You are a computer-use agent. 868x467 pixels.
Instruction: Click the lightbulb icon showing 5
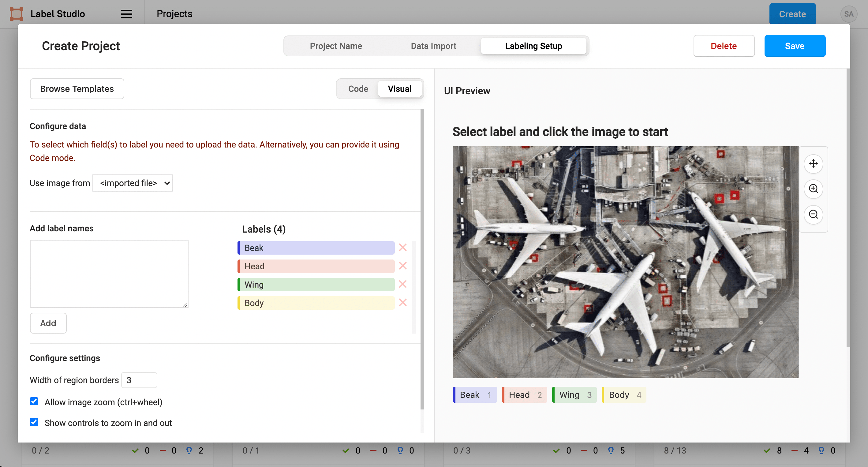click(611, 450)
